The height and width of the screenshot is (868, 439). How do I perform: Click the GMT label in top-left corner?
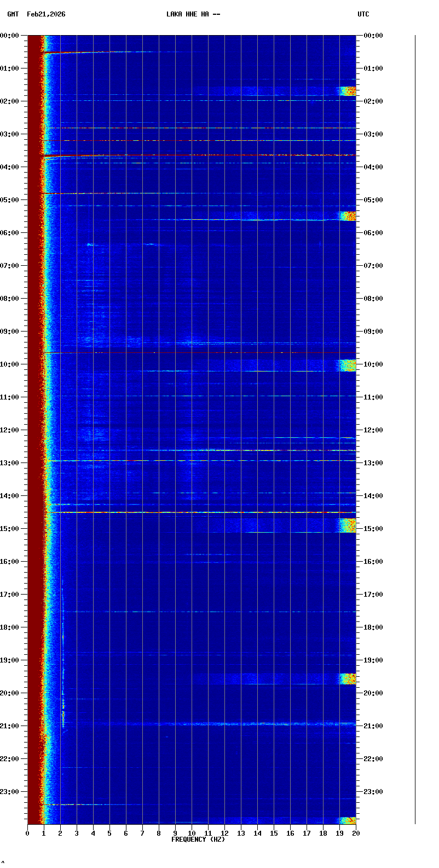[13, 14]
